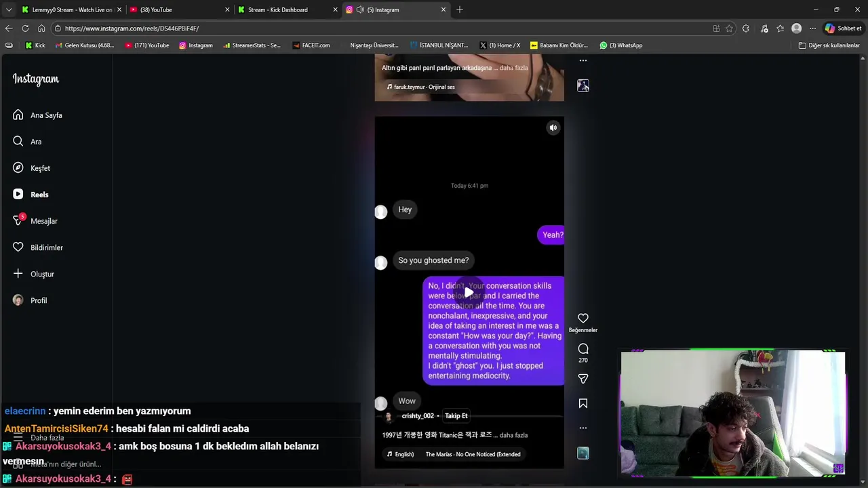Reload the Instagram page
The image size is (868, 488).
click(x=25, y=28)
